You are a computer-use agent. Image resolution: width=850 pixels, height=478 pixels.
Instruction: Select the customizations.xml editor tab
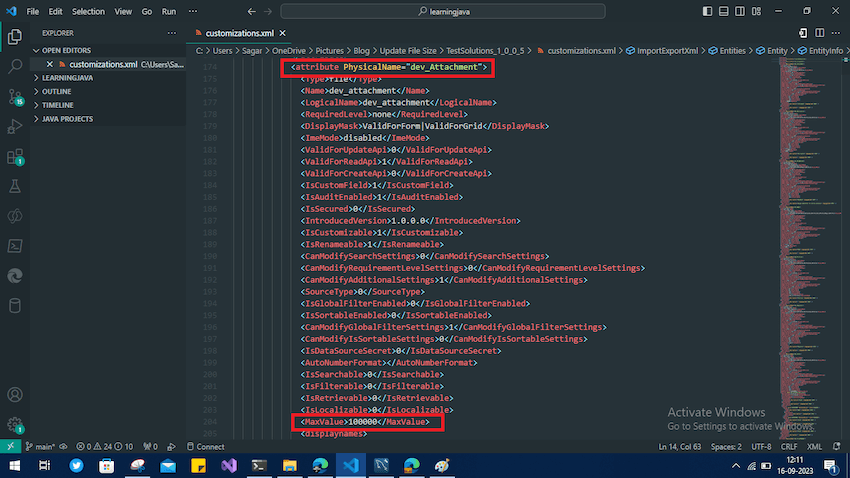click(240, 33)
